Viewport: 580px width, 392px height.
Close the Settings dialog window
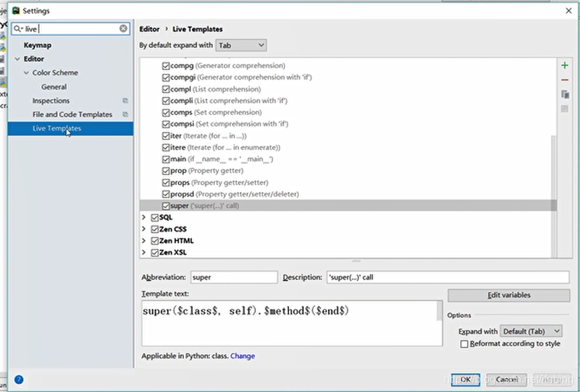(569, 11)
